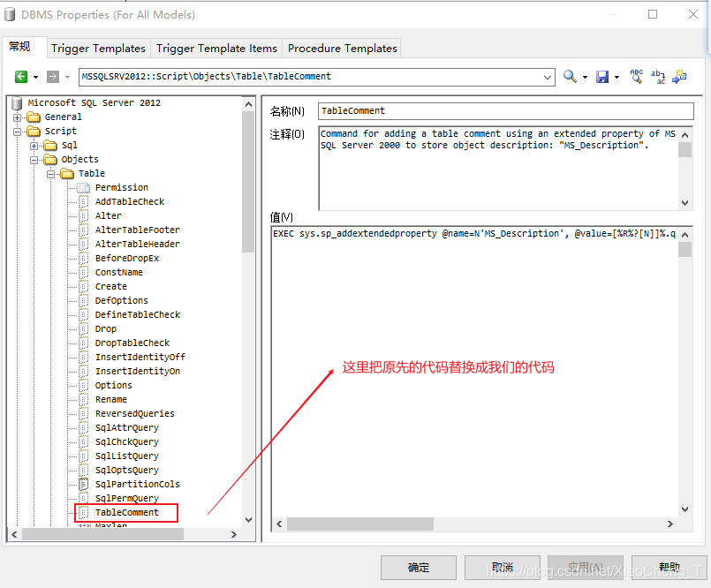The width and height of the screenshot is (711, 588).
Task: Select the ReversedQueries tree item
Action: pyautogui.click(x=134, y=413)
